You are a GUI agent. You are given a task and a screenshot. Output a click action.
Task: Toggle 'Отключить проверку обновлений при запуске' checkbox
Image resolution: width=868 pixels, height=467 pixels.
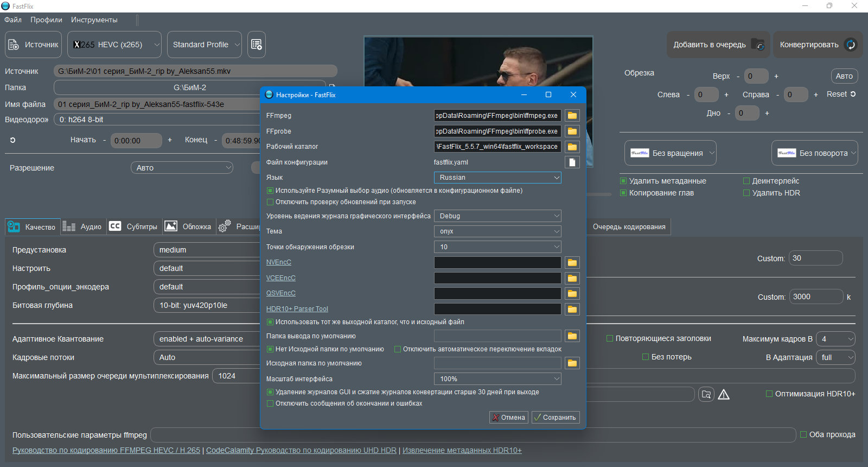tap(270, 202)
